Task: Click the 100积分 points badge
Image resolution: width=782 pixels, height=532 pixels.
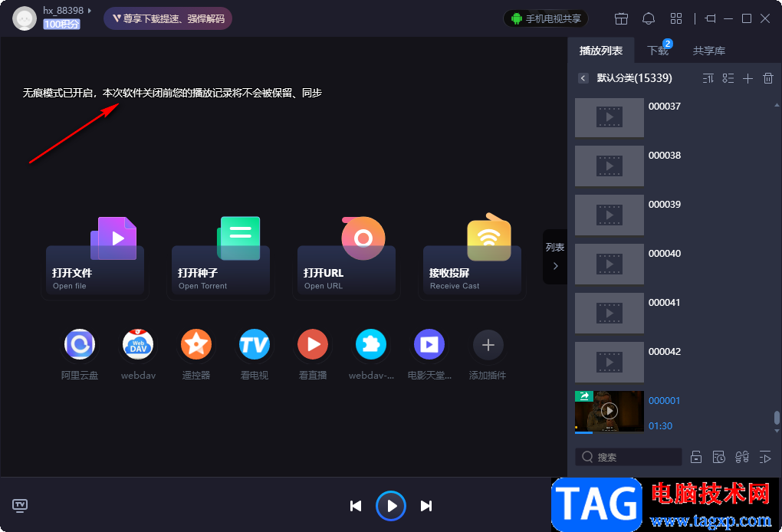Action: [x=61, y=24]
